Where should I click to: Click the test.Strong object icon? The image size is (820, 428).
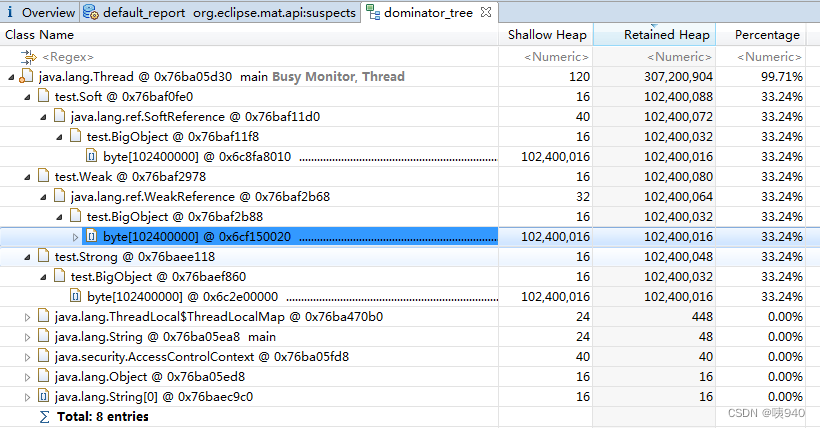(43, 256)
